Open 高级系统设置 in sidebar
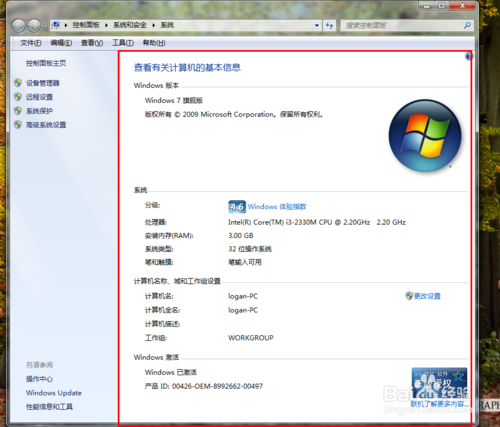500x427 pixels. click(46, 125)
